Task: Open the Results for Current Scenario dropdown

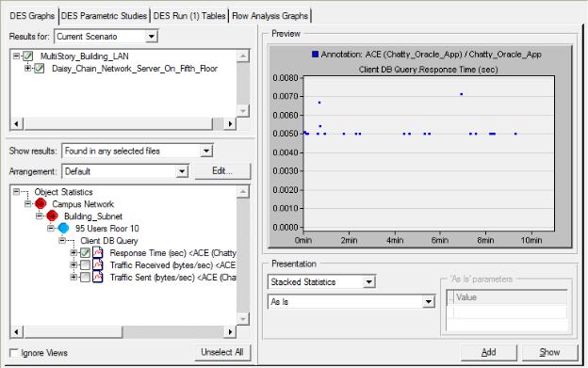Action: click(151, 37)
